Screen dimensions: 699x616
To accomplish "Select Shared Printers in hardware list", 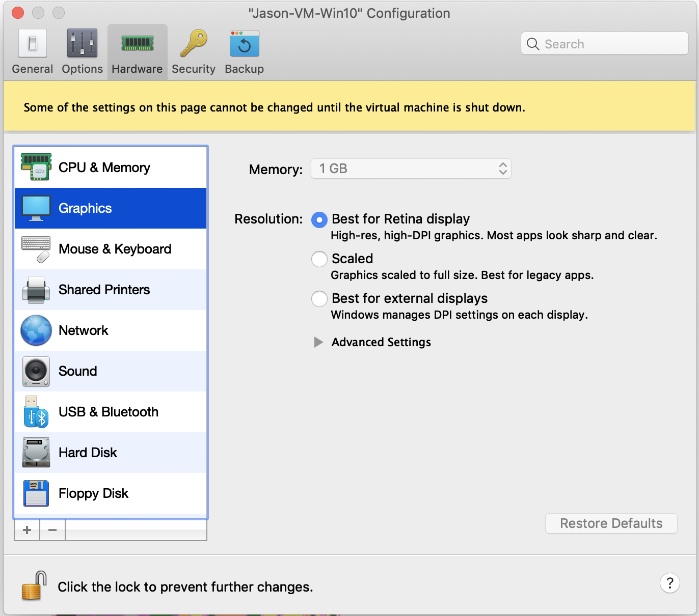I will [x=111, y=290].
